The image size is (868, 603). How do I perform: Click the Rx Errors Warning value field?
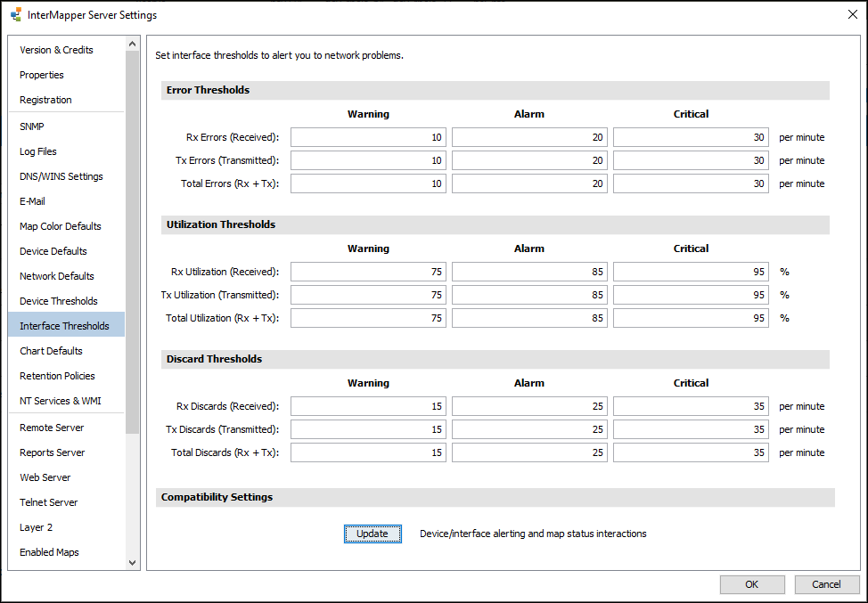tap(368, 137)
